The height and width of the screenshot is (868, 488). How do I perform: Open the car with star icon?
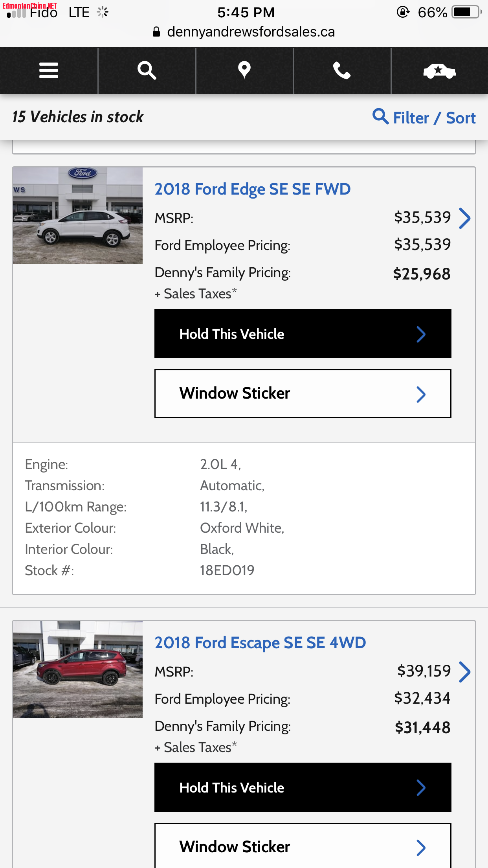point(439,71)
